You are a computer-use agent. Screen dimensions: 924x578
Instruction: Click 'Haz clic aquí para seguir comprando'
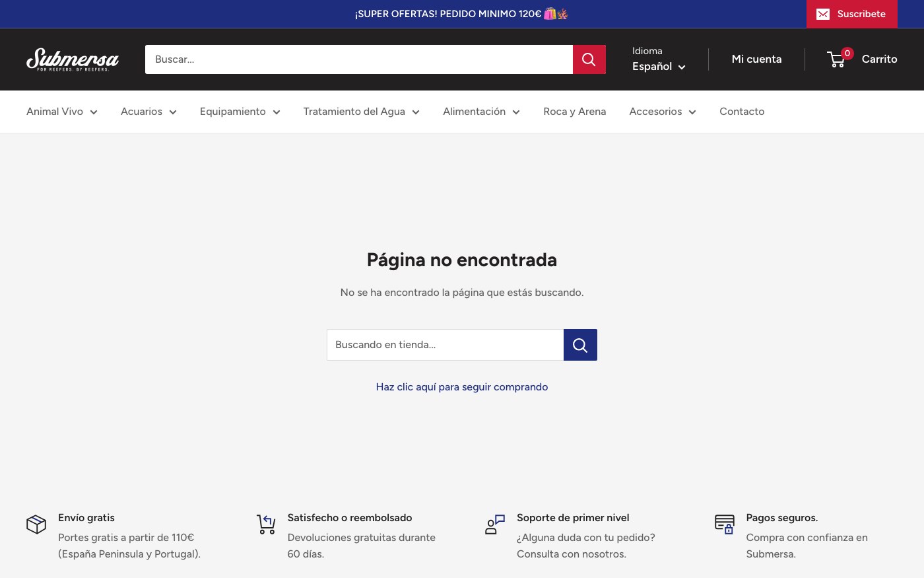[462, 387]
